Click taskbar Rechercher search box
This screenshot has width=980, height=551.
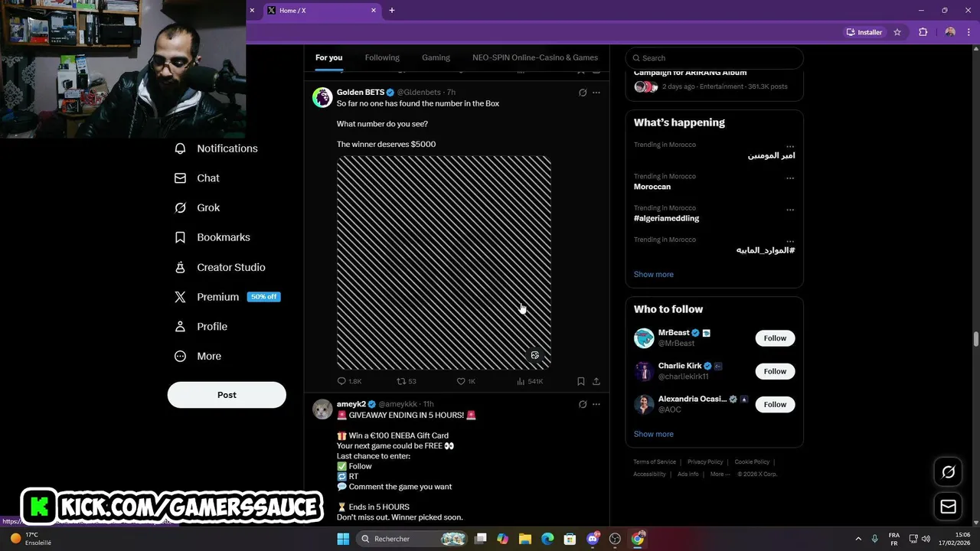[x=413, y=539]
